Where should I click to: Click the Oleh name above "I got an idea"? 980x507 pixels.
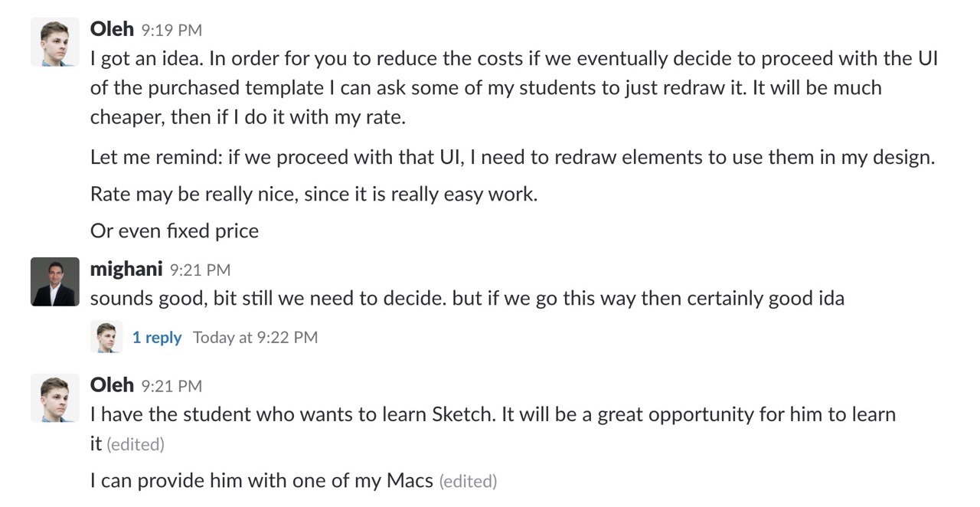coord(112,29)
